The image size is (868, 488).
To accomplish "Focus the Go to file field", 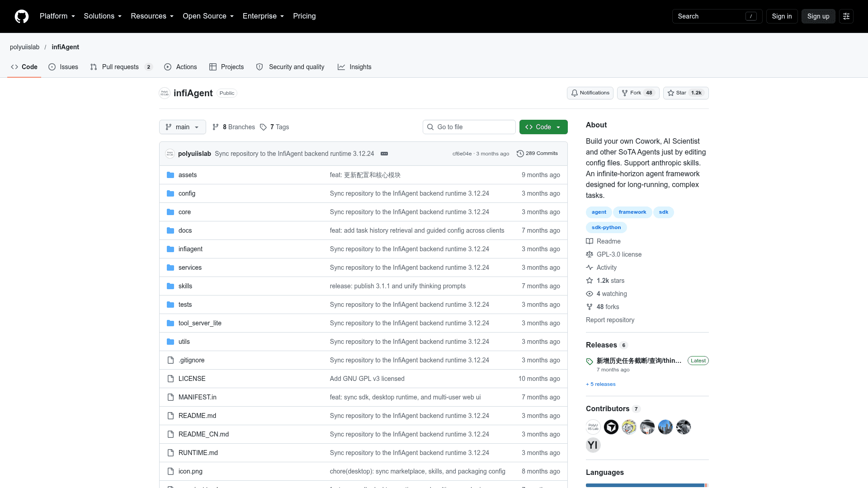I will pyautogui.click(x=469, y=127).
